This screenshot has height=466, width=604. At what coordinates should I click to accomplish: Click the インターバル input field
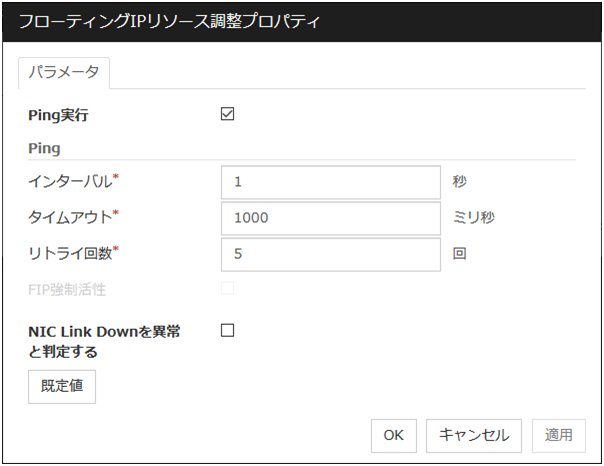330,183
